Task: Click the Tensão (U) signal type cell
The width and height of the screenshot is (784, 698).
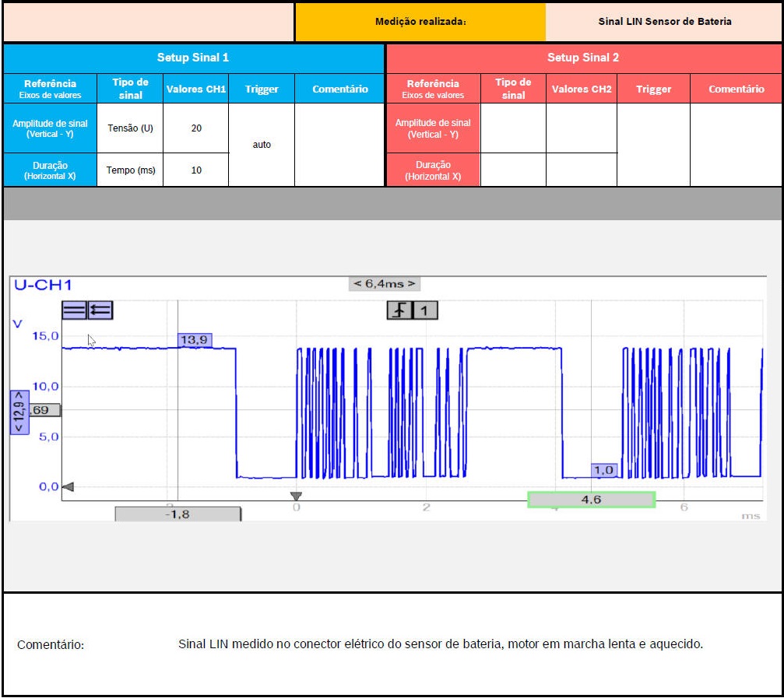Action: coord(130,128)
